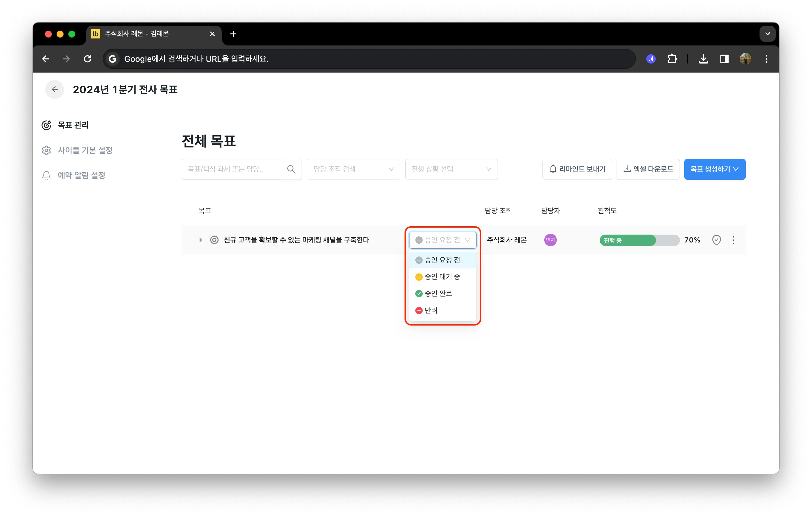Focus the 목표/핵심 과제 search field
This screenshot has height=517, width=812.
point(231,169)
